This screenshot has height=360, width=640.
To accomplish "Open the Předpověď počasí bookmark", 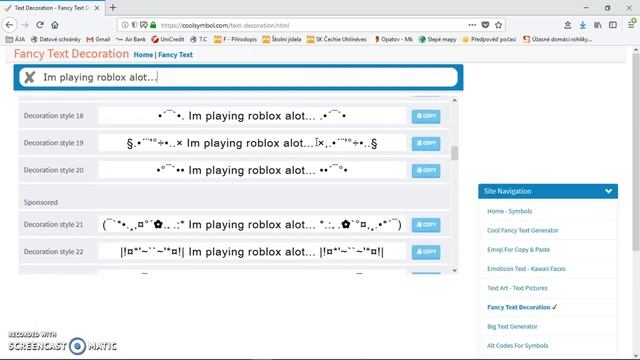I will 489,39.
